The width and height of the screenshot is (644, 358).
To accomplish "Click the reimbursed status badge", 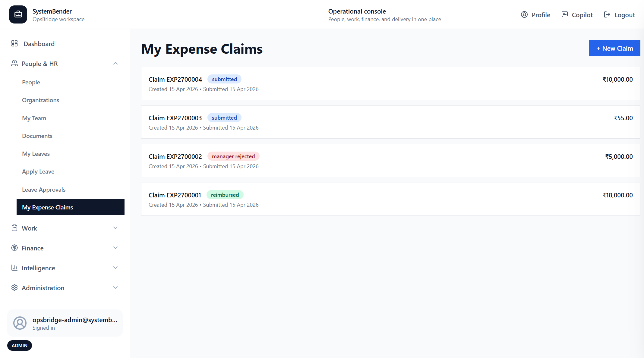I will coord(225,195).
